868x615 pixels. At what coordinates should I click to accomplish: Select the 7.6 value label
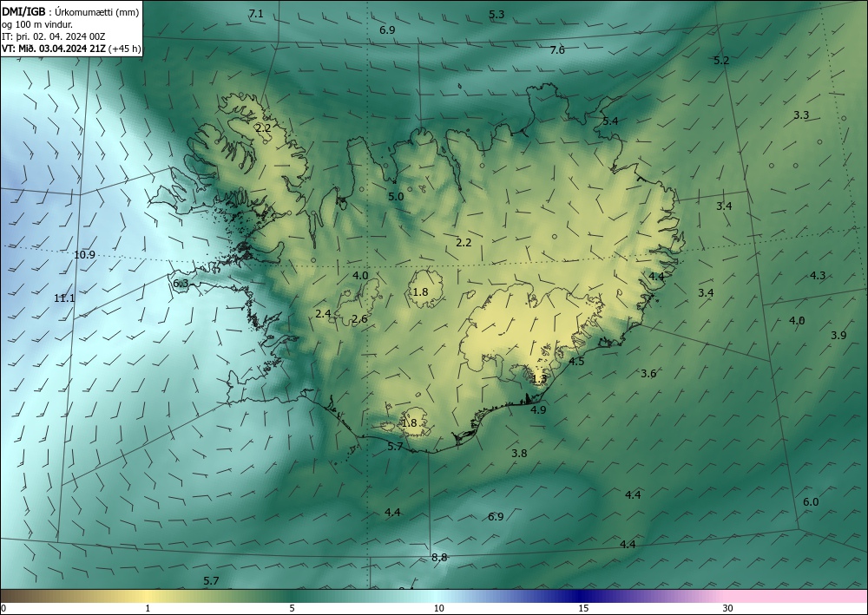coord(557,49)
